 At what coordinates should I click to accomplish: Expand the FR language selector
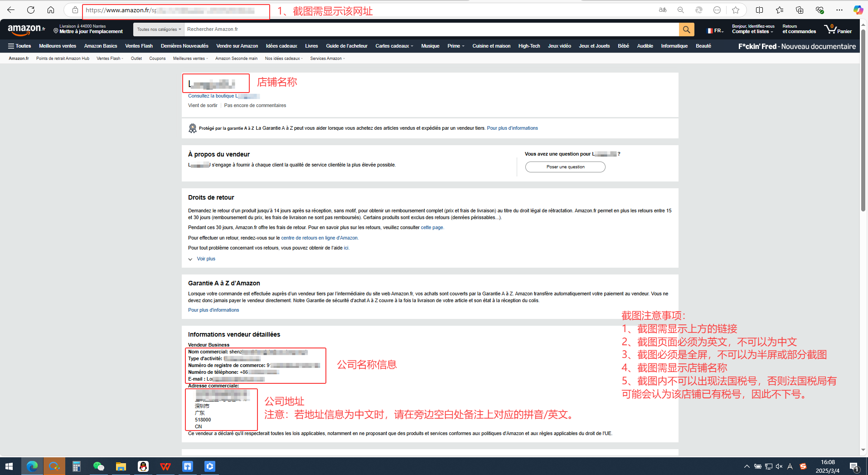coord(715,30)
